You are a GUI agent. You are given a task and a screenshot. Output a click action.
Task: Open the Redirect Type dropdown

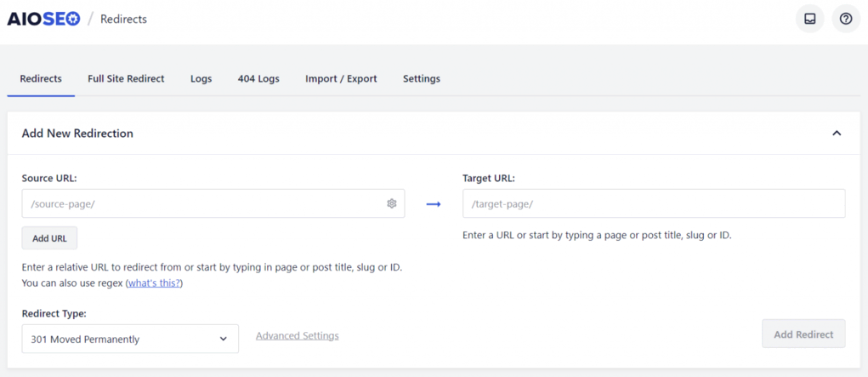click(130, 339)
